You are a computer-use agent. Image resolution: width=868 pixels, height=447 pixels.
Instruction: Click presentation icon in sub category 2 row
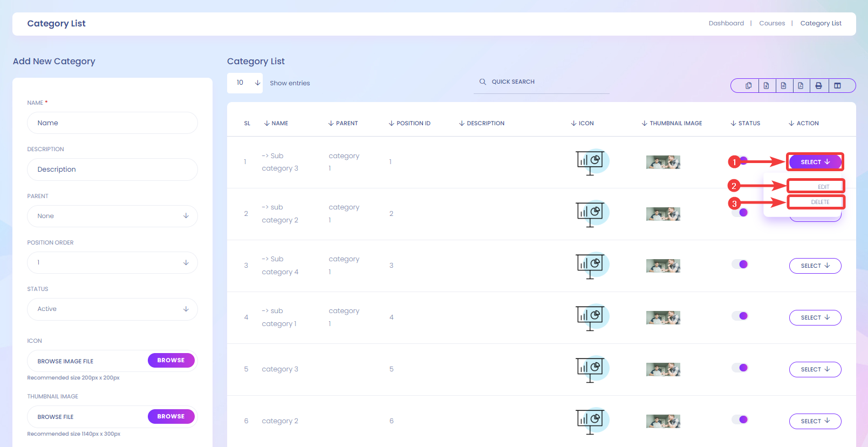coord(592,214)
